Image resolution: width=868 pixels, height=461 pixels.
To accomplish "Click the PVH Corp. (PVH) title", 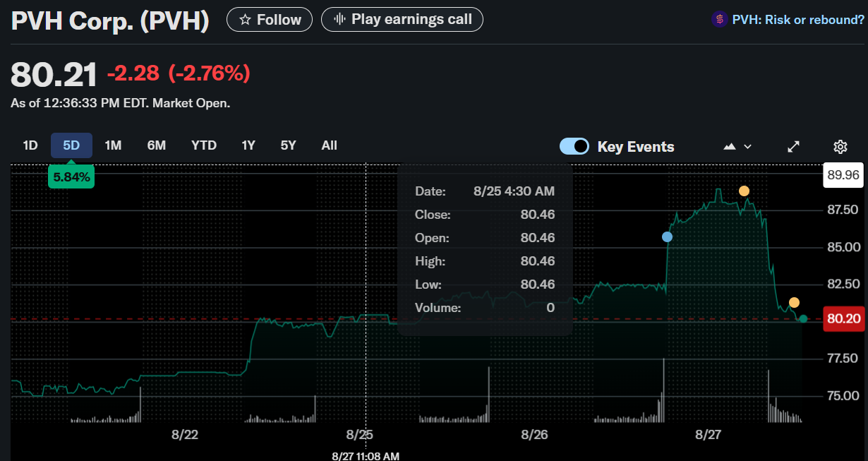I will (110, 20).
